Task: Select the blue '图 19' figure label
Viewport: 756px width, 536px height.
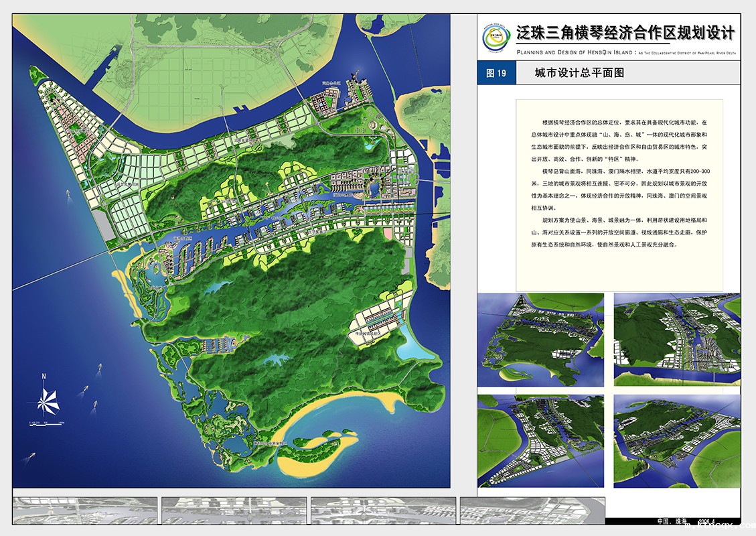Action: click(496, 73)
